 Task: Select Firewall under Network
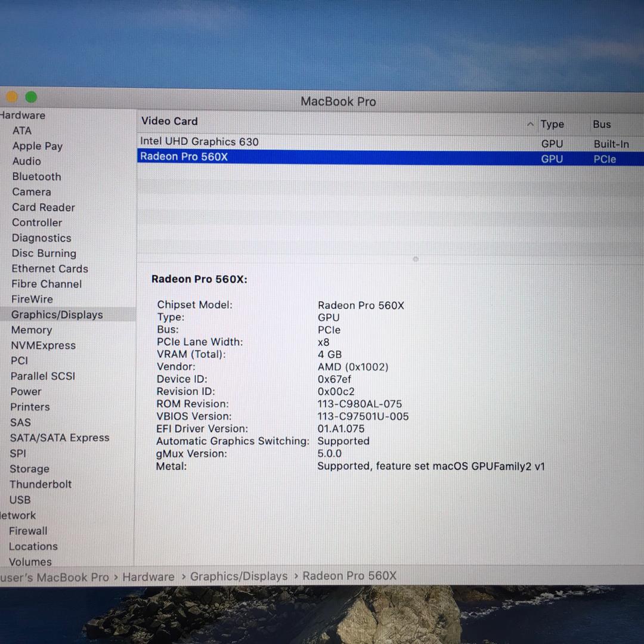point(28,531)
